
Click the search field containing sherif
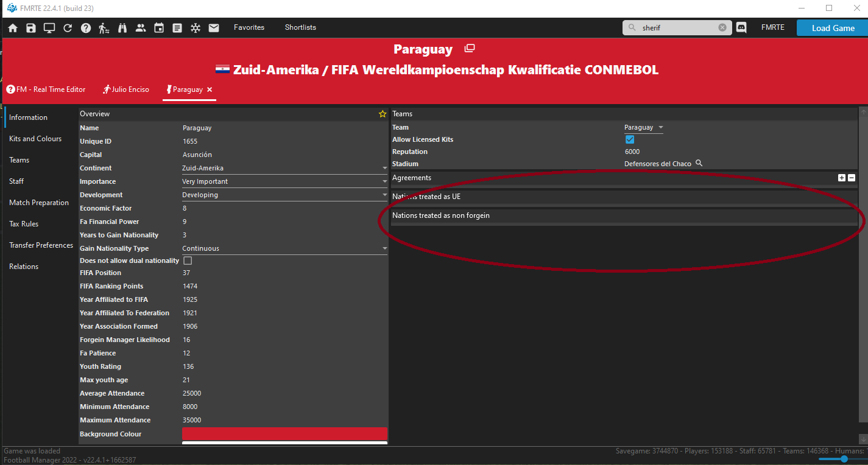coord(677,27)
